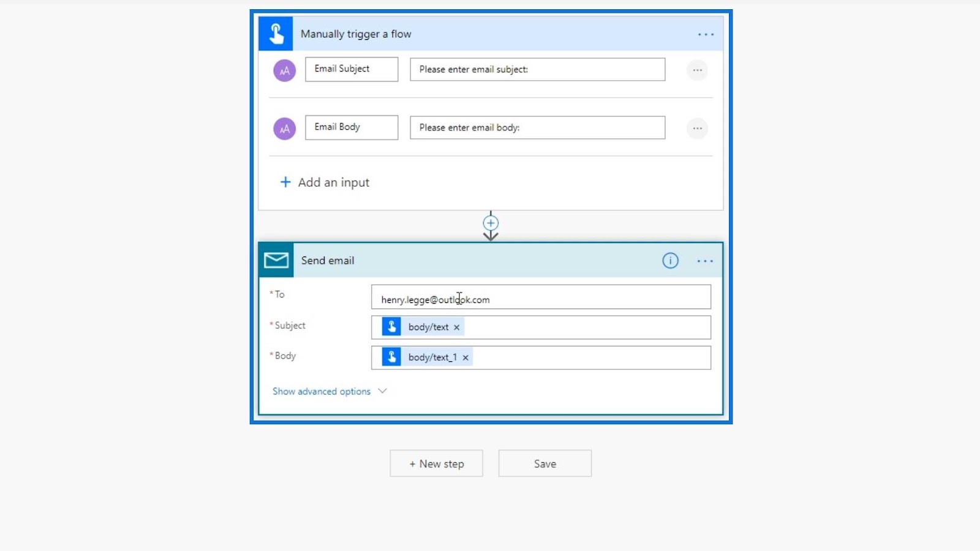This screenshot has height=551, width=980.
Task: Click the Manually trigger a flow hand icon
Action: pos(276,34)
